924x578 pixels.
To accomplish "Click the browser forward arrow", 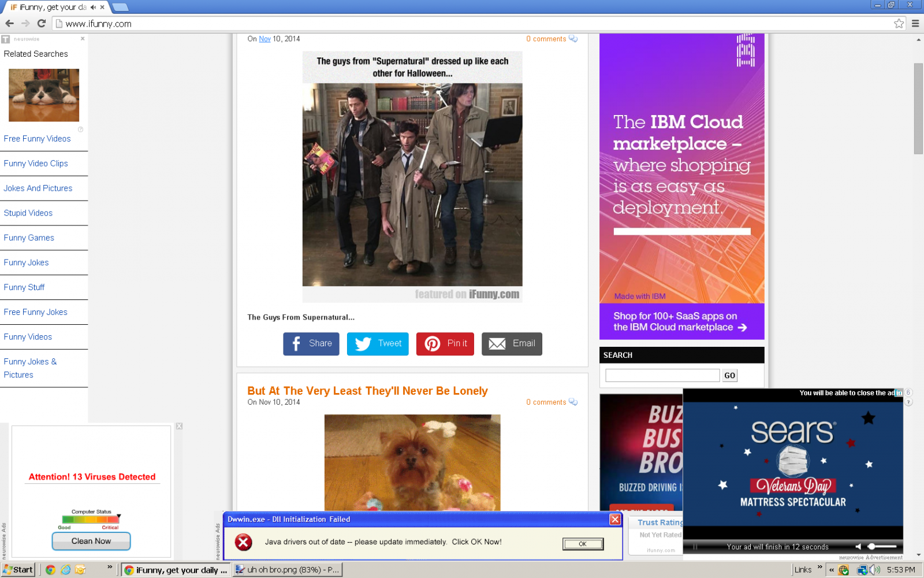I will click(25, 23).
